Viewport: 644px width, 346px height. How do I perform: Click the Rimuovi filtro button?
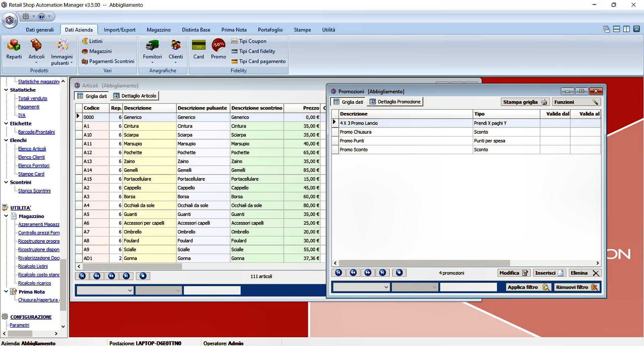[x=577, y=287]
